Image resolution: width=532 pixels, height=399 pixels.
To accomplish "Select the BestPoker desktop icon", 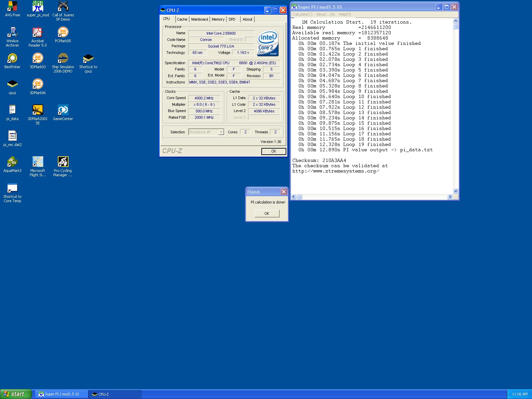I will pyautogui.click(x=12, y=61).
